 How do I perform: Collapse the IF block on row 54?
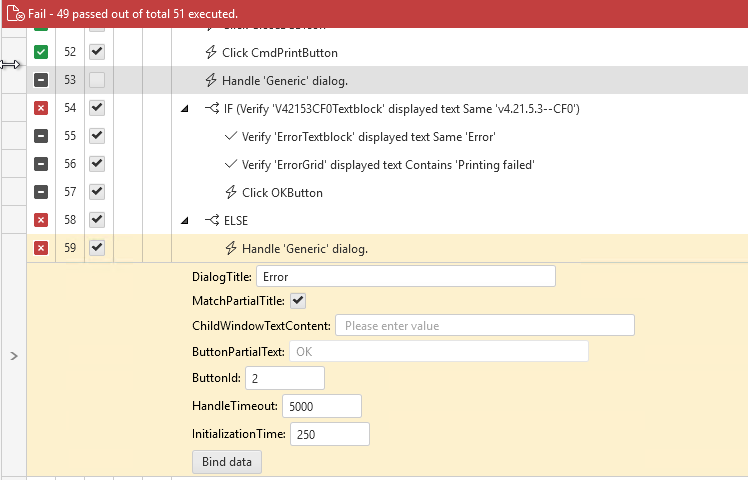click(x=184, y=108)
